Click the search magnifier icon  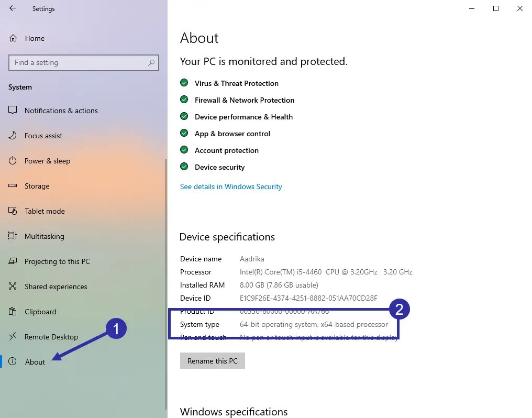151,63
